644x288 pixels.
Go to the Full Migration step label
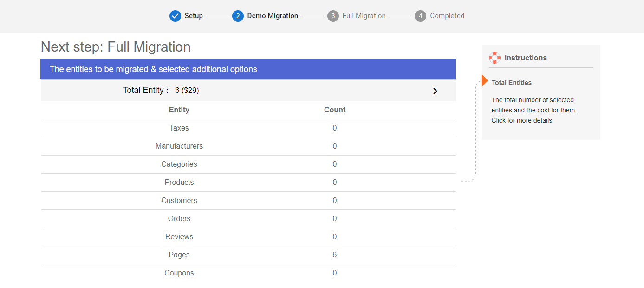tap(364, 16)
